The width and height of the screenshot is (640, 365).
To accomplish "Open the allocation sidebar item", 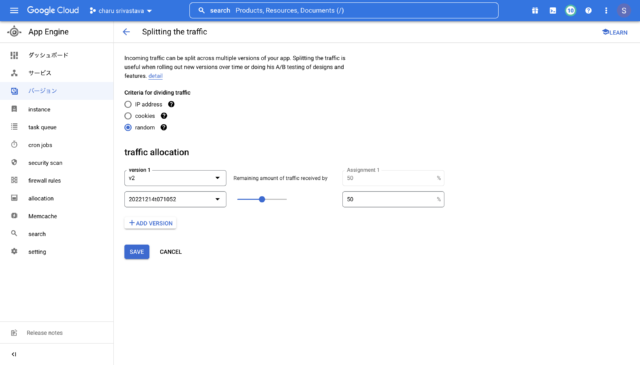I will [57, 198].
